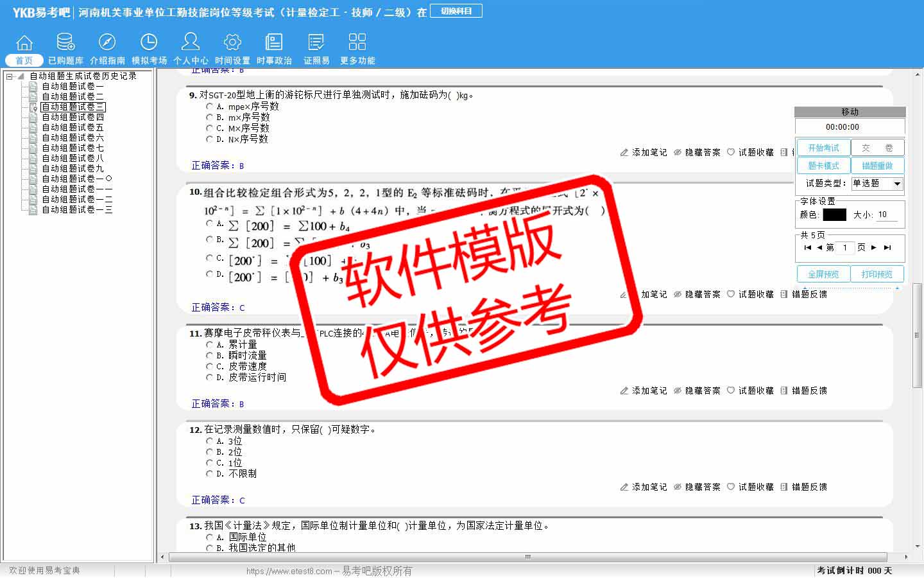
Task: Click the horizontal scrollbar thumb
Action: pyautogui.click(x=527, y=557)
